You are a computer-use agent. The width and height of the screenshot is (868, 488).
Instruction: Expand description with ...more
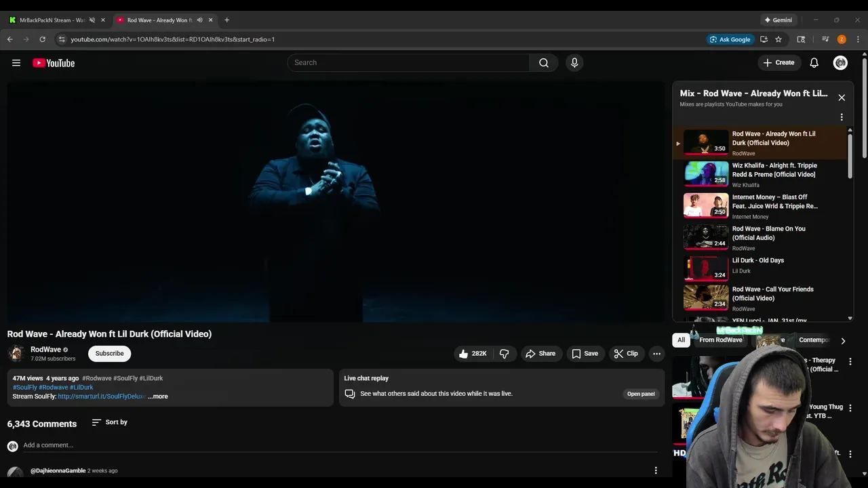(158, 396)
